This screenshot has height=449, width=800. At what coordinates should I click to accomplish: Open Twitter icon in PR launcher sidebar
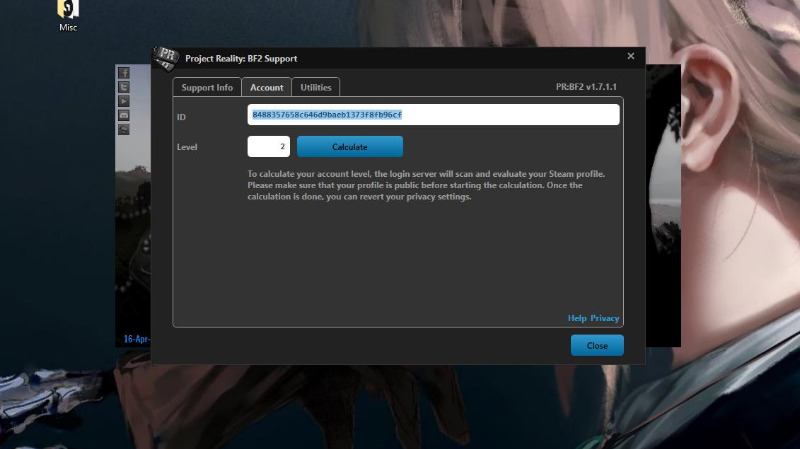[x=124, y=87]
